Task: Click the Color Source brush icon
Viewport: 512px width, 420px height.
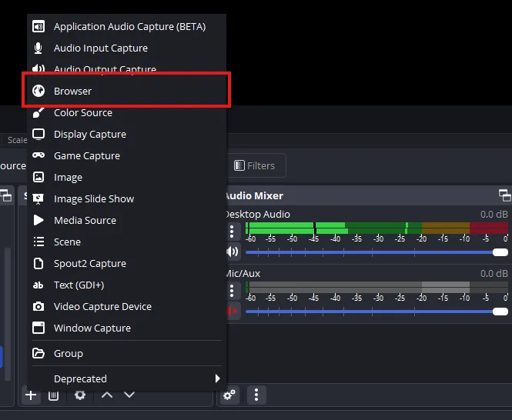Action: [x=38, y=112]
